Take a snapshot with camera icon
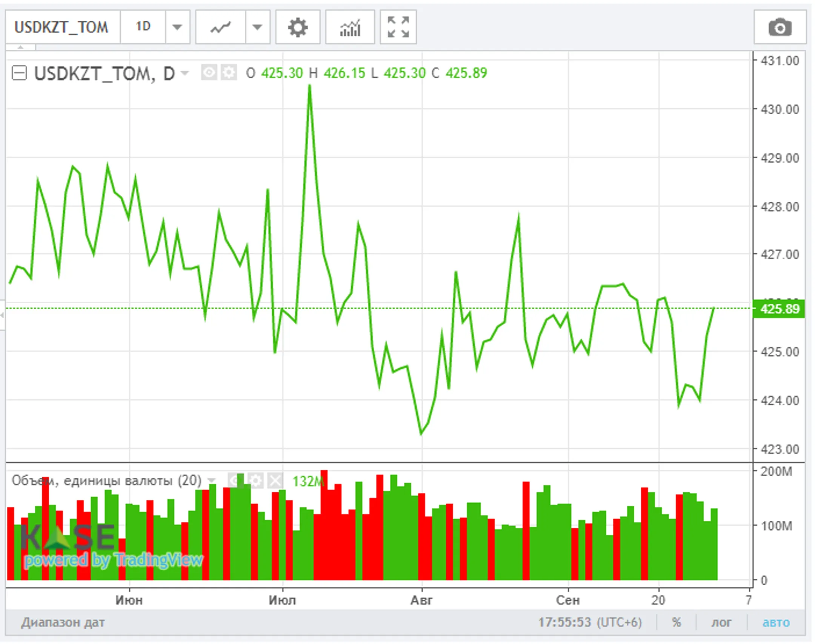The width and height of the screenshot is (815, 644). (780, 27)
